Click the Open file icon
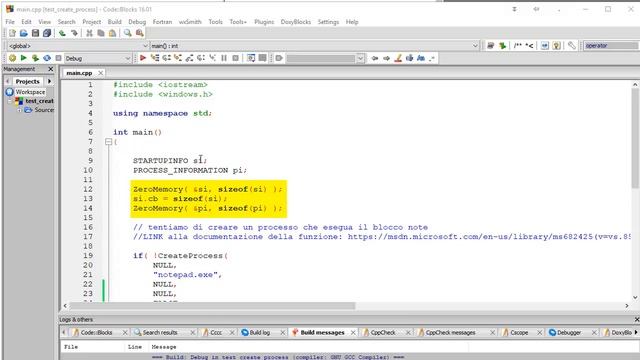This screenshot has width=640, height=360. 24,33
